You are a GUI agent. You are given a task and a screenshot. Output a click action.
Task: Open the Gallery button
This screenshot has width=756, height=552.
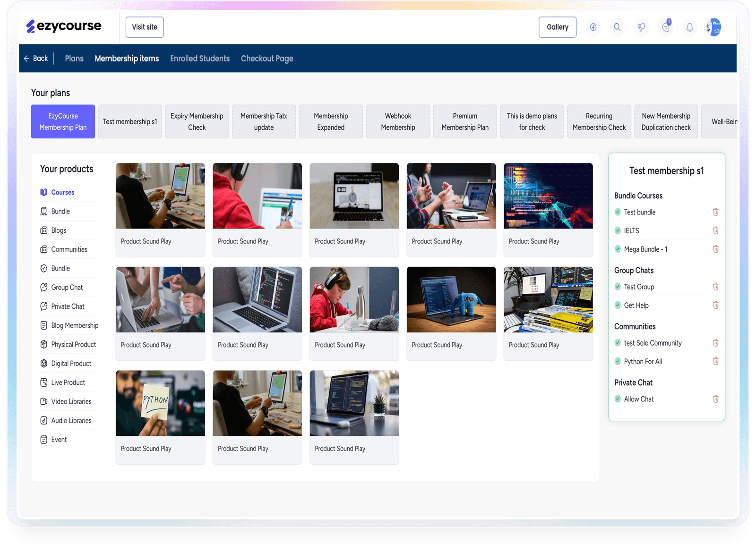point(558,27)
